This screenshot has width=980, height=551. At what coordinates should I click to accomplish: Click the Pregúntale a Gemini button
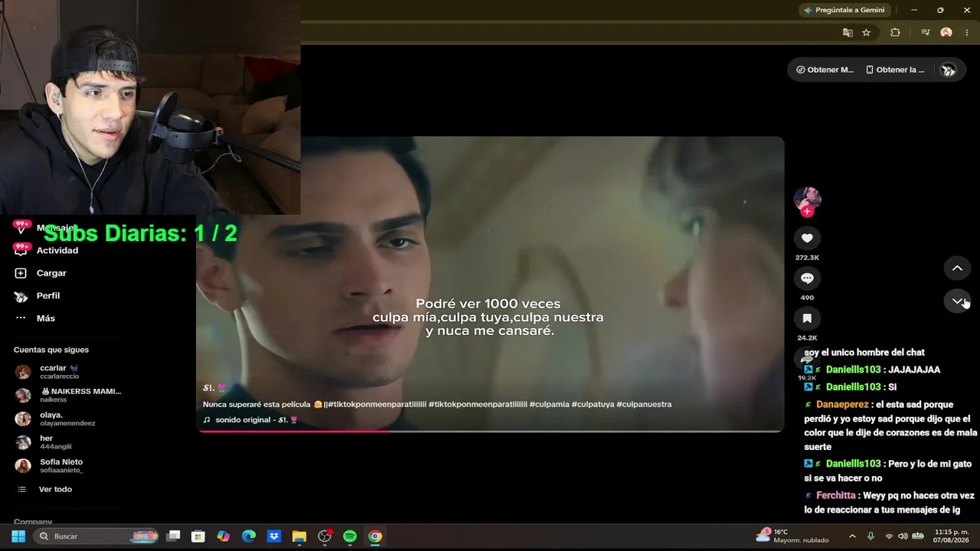point(844,10)
